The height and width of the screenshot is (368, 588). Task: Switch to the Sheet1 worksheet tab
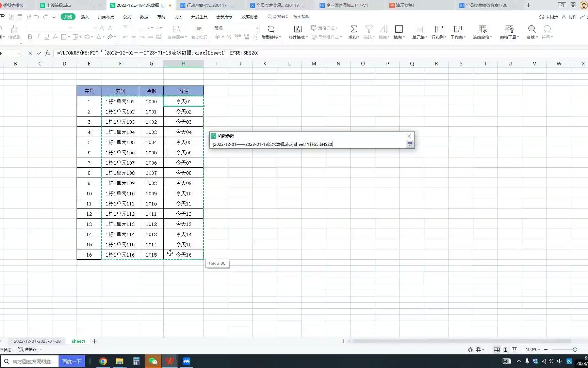point(78,341)
